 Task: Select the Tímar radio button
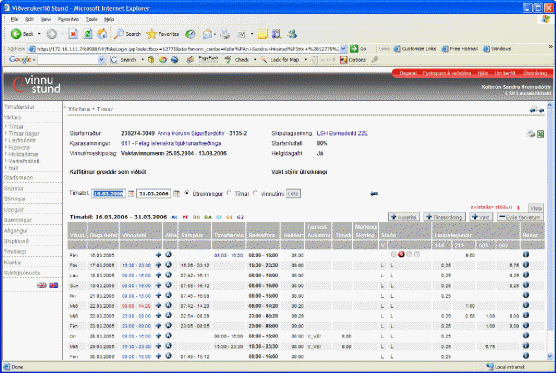229,193
